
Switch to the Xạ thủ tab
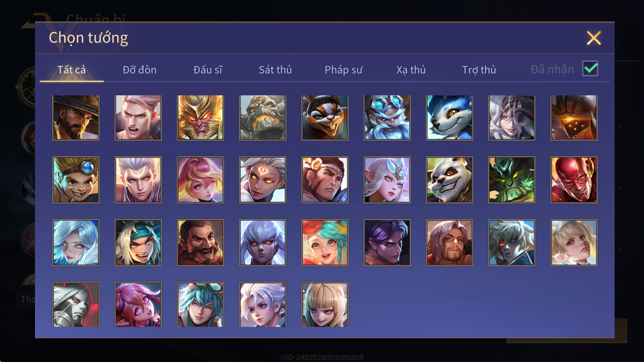pos(411,70)
